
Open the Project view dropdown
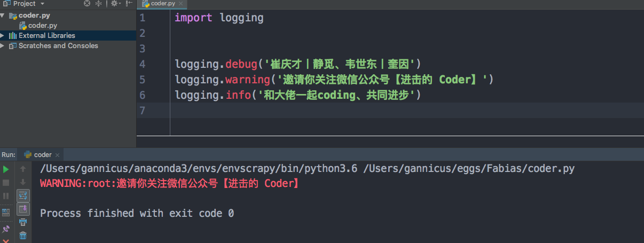(x=42, y=4)
